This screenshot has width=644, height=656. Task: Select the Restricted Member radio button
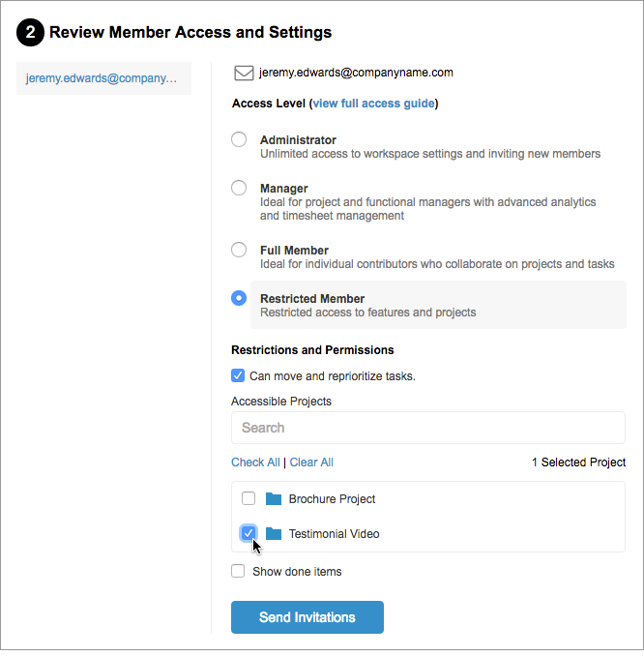coord(239,298)
